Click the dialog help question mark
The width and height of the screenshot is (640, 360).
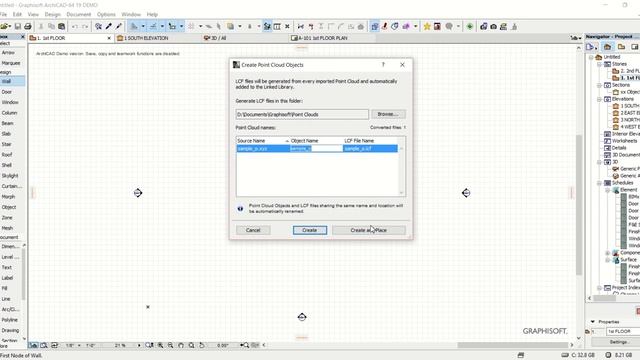[x=383, y=64]
